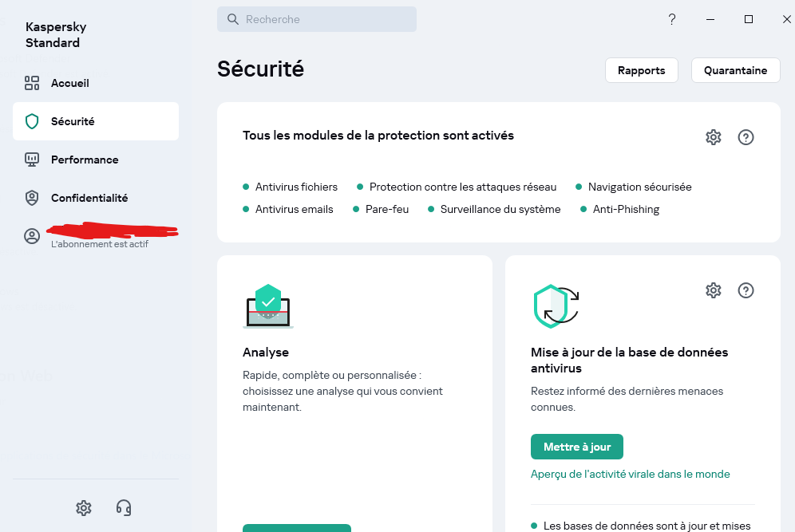Click the update shield refresh icon

[x=556, y=305]
